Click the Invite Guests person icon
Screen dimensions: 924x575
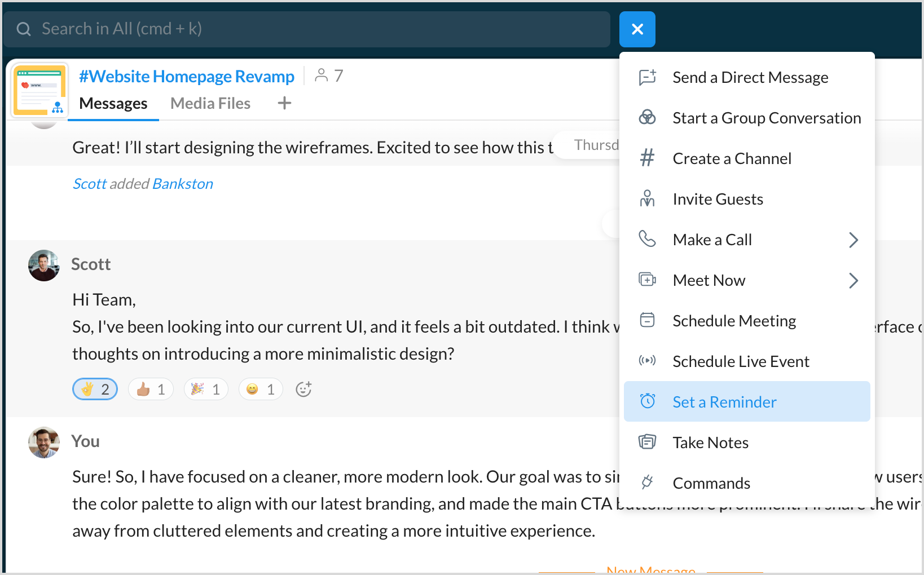pyautogui.click(x=647, y=199)
